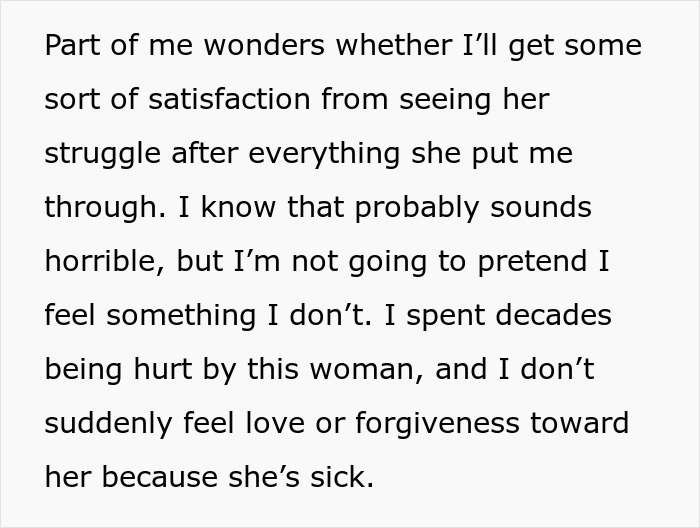700x528 pixels.
Task: Click the word "suddenly"
Action: tap(108, 424)
